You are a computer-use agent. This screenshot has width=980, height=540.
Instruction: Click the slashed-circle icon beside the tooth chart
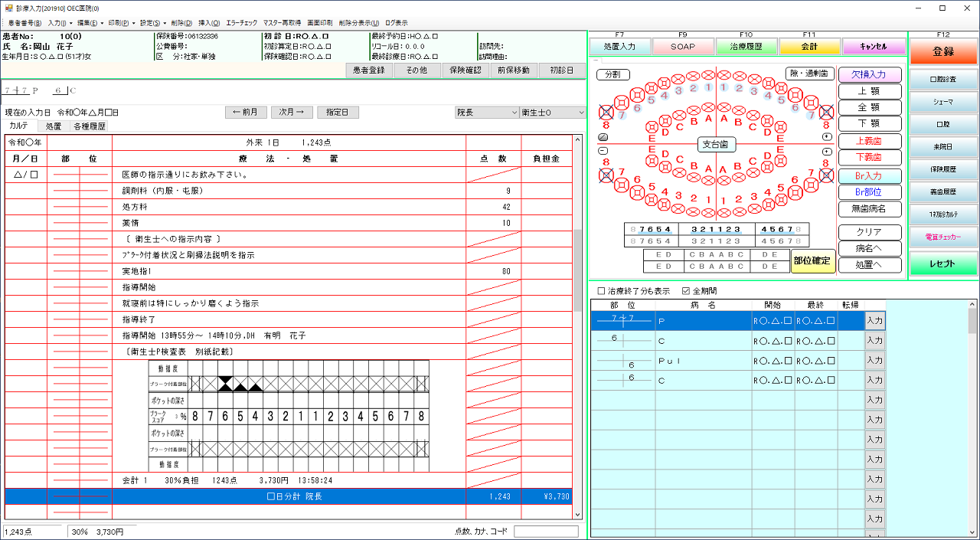pyautogui.click(x=603, y=137)
